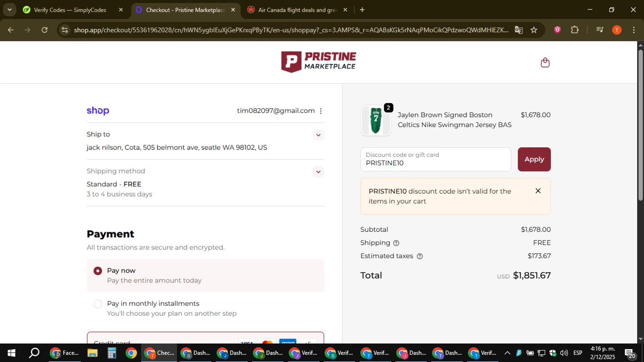Open the translate page icon

(x=519, y=30)
